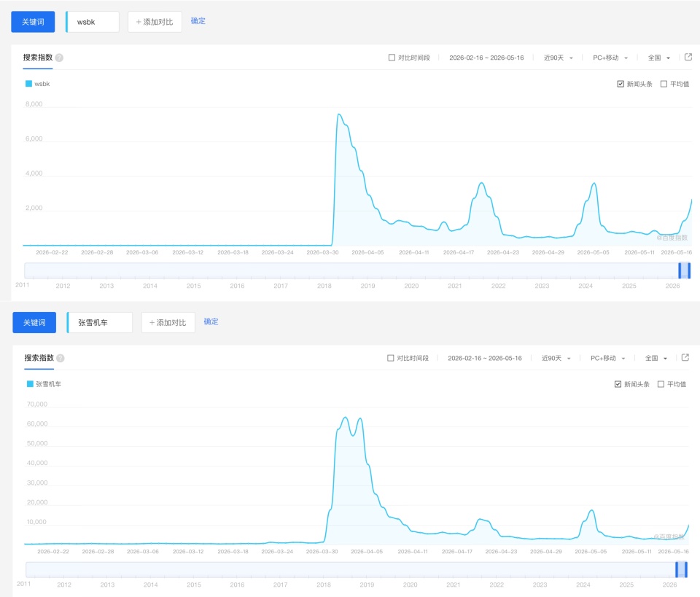Click 确定 link beside the 张雪机车 keyword
This screenshot has height=597, width=700.
pyautogui.click(x=211, y=321)
